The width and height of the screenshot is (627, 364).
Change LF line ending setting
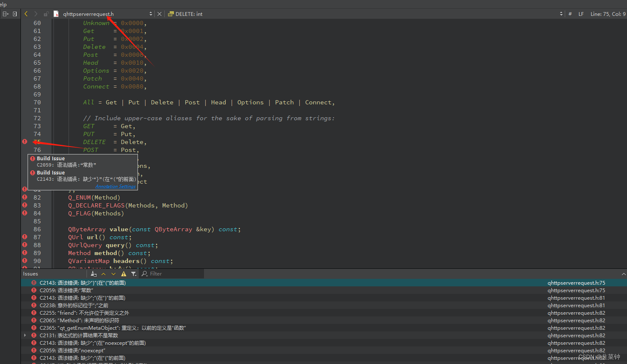581,14
